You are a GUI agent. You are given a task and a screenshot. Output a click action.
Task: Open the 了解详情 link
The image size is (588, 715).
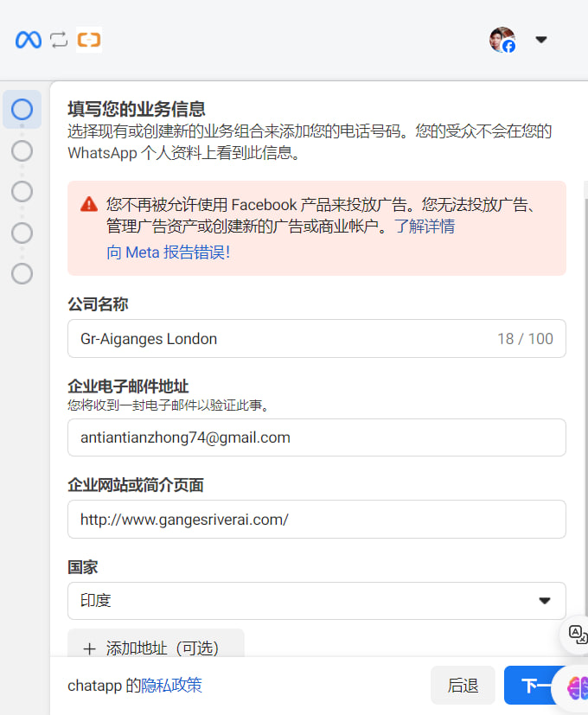point(425,227)
